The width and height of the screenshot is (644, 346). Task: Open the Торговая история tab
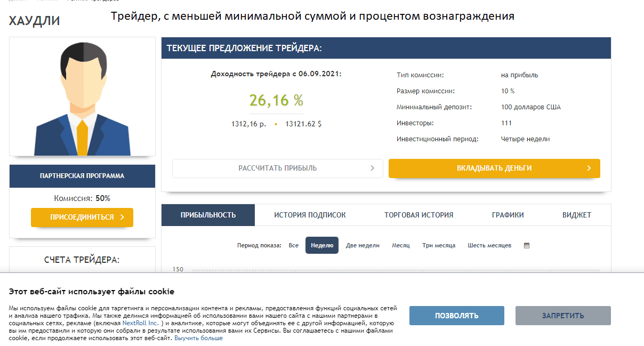point(418,215)
